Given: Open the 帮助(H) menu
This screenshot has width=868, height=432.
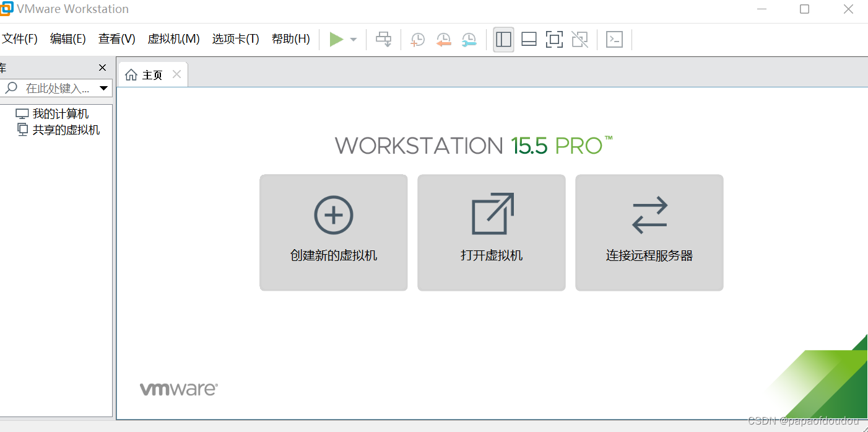Looking at the screenshot, I should 291,39.
